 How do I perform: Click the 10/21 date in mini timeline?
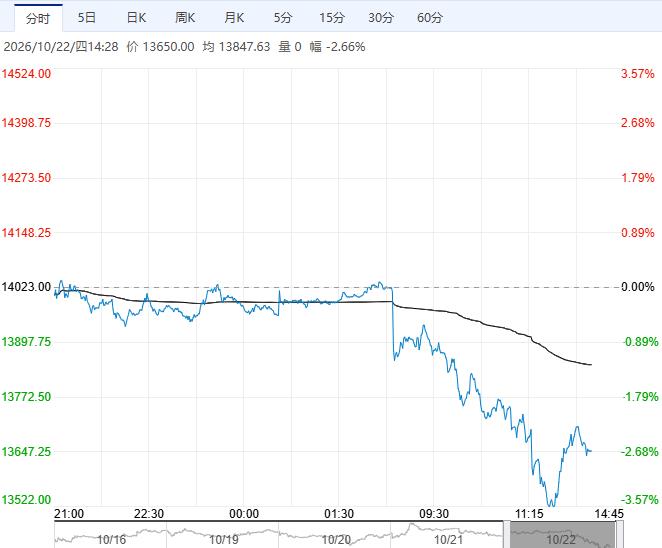coord(448,540)
